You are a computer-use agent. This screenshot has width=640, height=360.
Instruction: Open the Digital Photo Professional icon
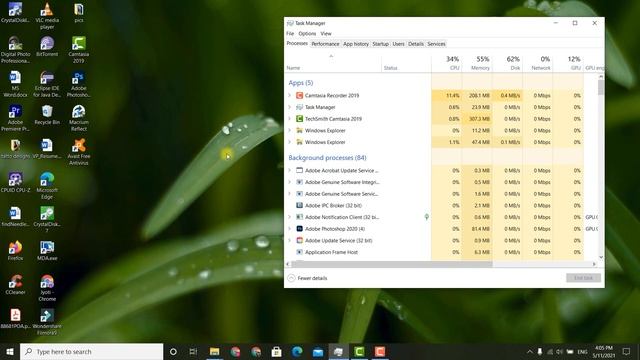15,49
